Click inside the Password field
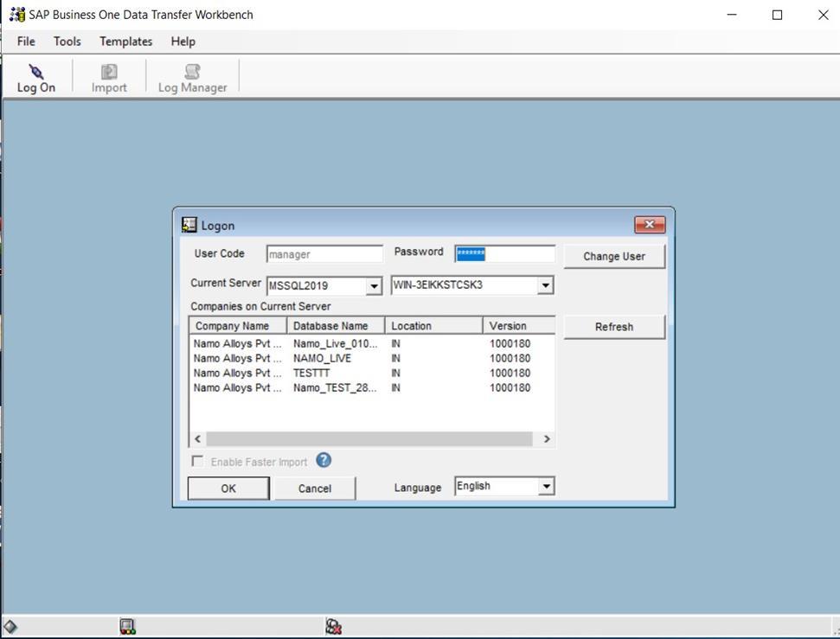The height and width of the screenshot is (639, 840). [x=504, y=252]
